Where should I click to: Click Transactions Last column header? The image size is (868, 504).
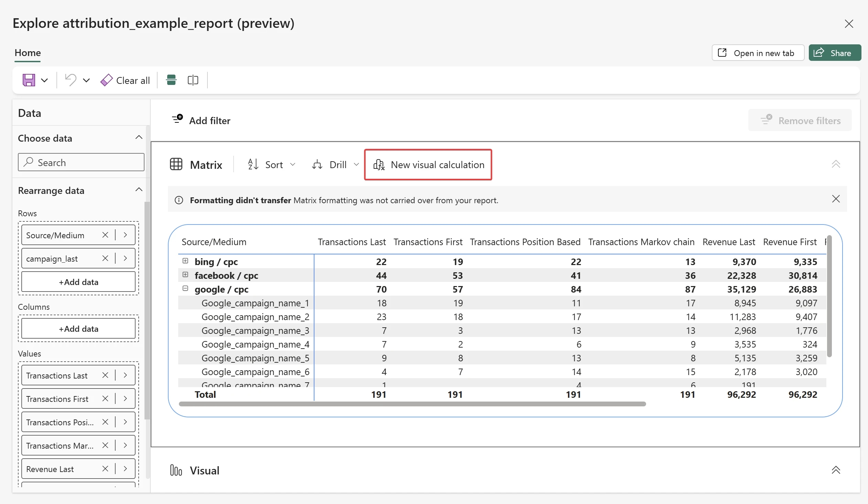coord(352,242)
